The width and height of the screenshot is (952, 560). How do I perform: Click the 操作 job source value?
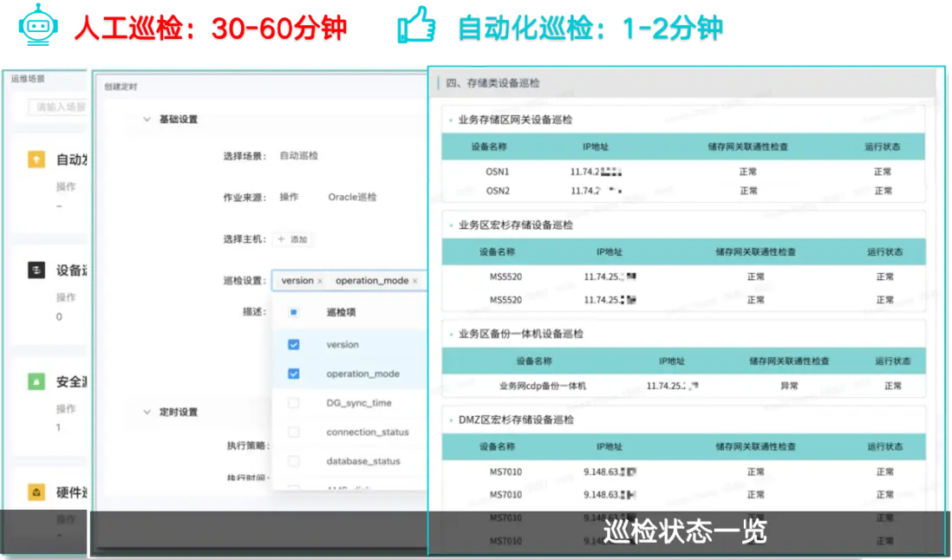click(289, 197)
